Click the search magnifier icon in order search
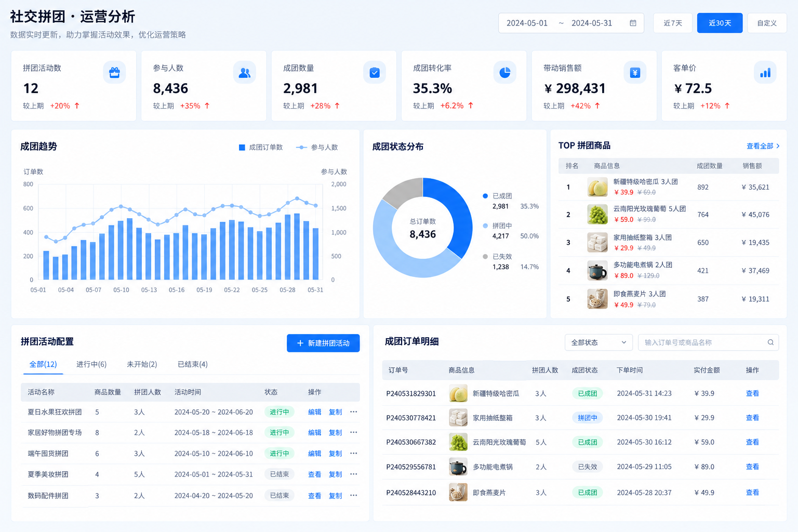Viewport: 798px width, 532px height. pyautogui.click(x=770, y=342)
